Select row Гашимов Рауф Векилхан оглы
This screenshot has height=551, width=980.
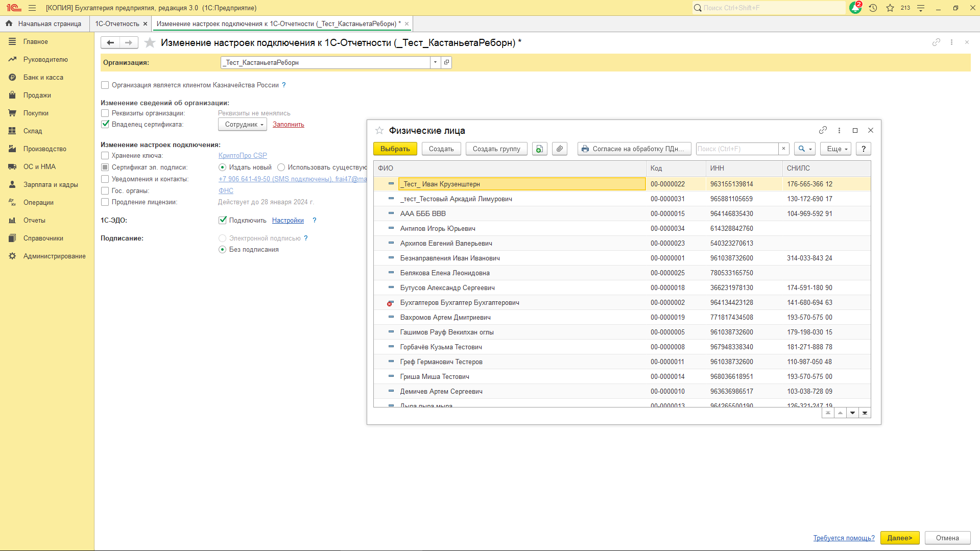point(622,332)
